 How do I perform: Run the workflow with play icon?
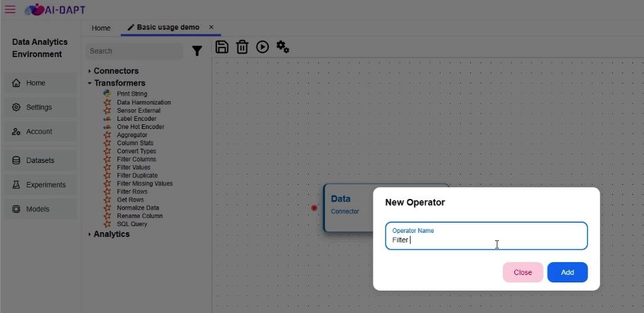pos(263,47)
